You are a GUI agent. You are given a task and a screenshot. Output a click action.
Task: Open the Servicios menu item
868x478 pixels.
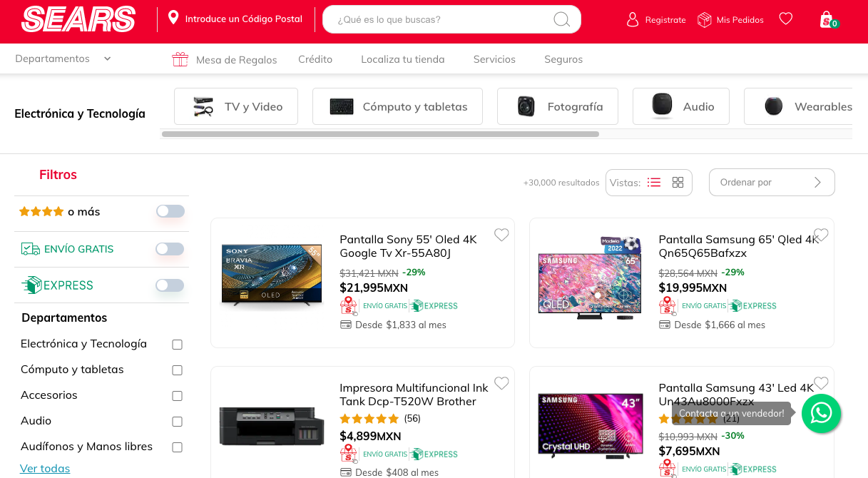click(x=494, y=59)
